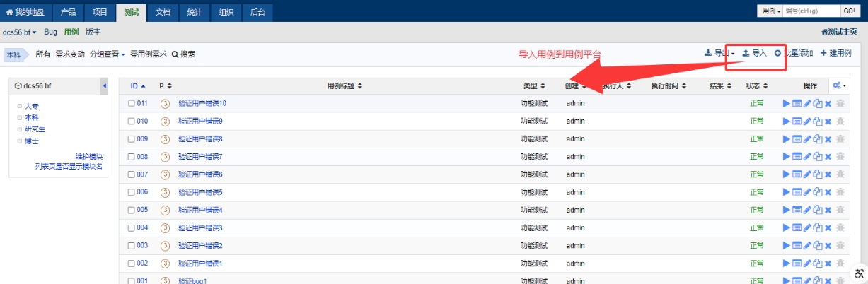Check the box for case 008
The image size is (868, 284).
point(131,156)
